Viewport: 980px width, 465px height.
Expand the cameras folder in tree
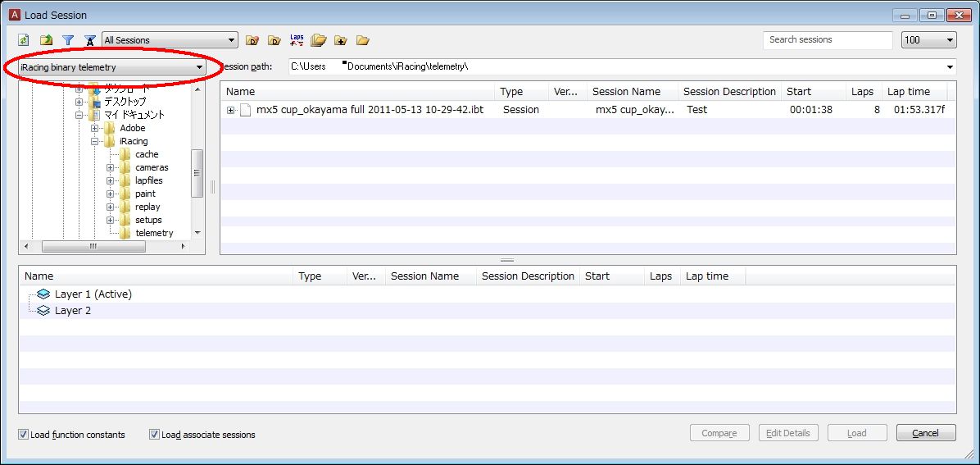click(x=110, y=168)
